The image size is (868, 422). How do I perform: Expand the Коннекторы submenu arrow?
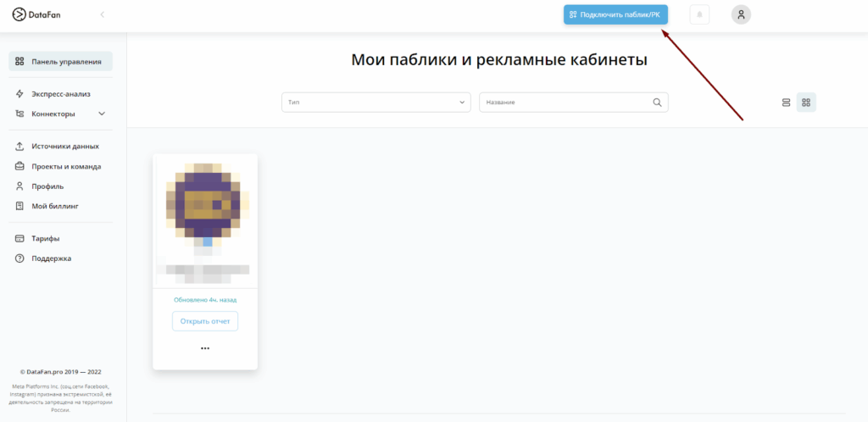tap(102, 114)
